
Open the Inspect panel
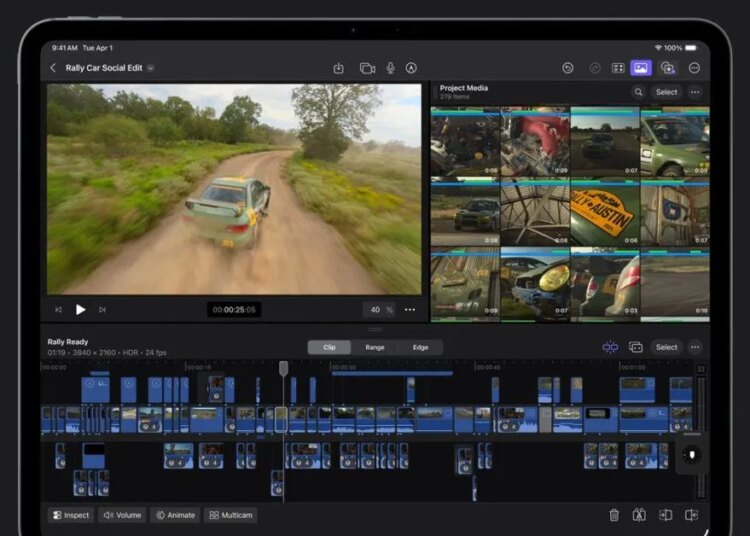[x=71, y=515]
